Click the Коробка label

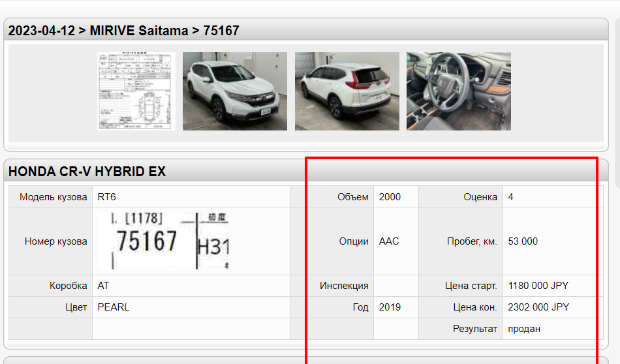click(x=69, y=286)
